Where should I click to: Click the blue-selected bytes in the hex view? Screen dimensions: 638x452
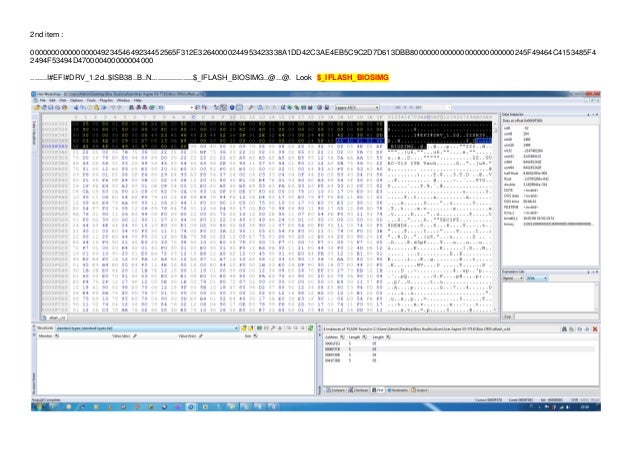point(360,141)
